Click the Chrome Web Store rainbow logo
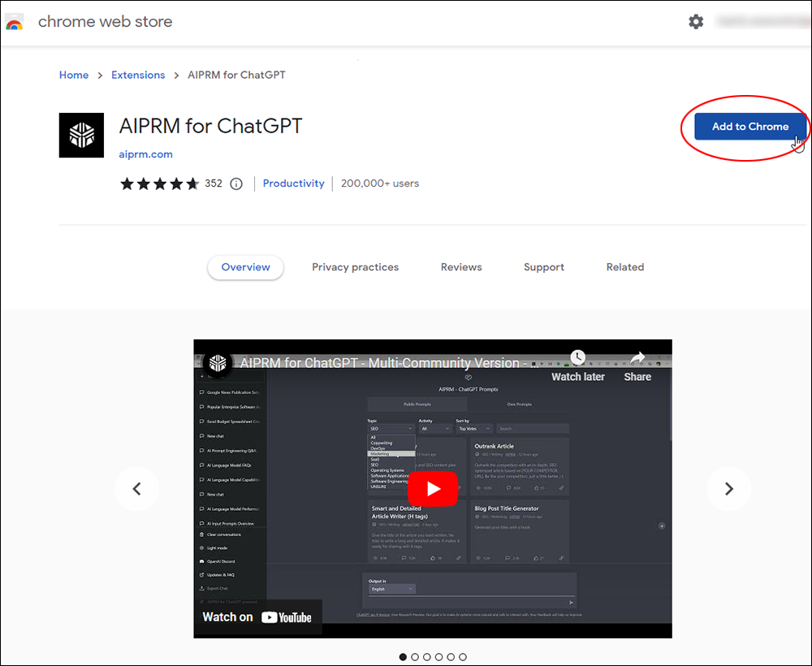This screenshot has height=666, width=812. pyautogui.click(x=15, y=22)
